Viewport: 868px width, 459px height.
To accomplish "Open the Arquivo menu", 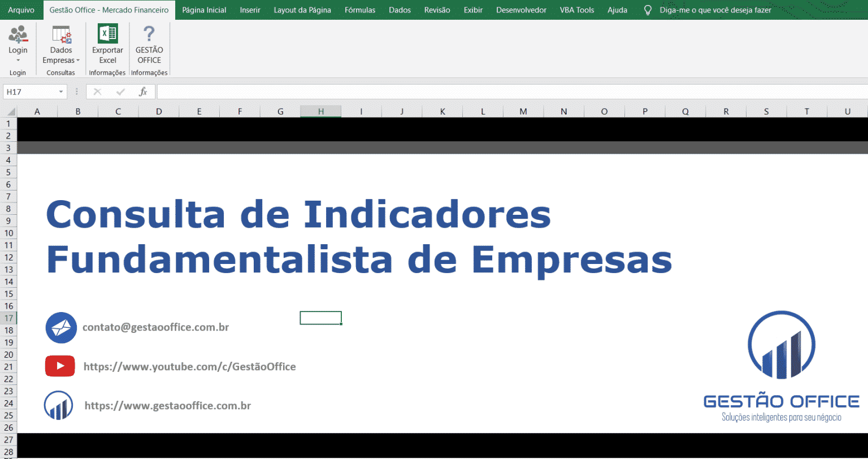I will (21, 10).
